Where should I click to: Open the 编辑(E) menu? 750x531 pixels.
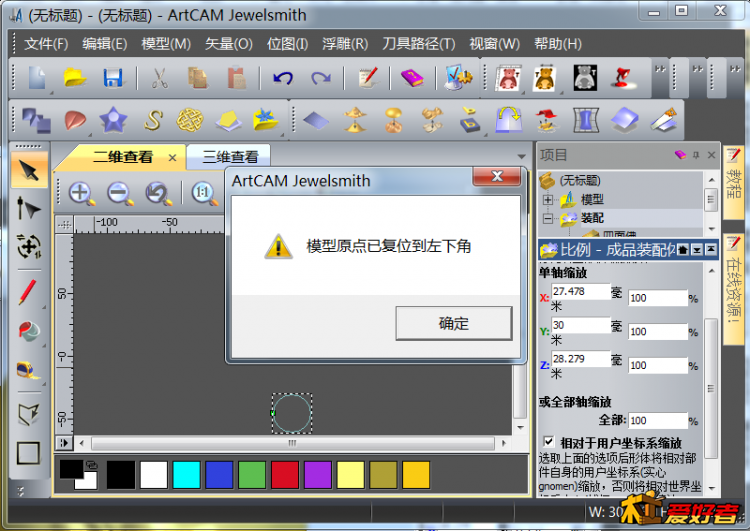pos(104,44)
